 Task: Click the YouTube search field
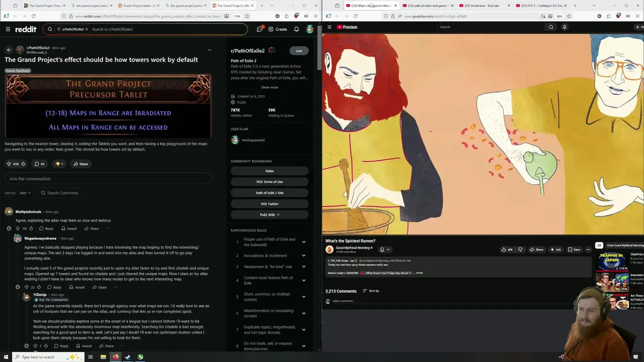pyautogui.click(x=491, y=27)
